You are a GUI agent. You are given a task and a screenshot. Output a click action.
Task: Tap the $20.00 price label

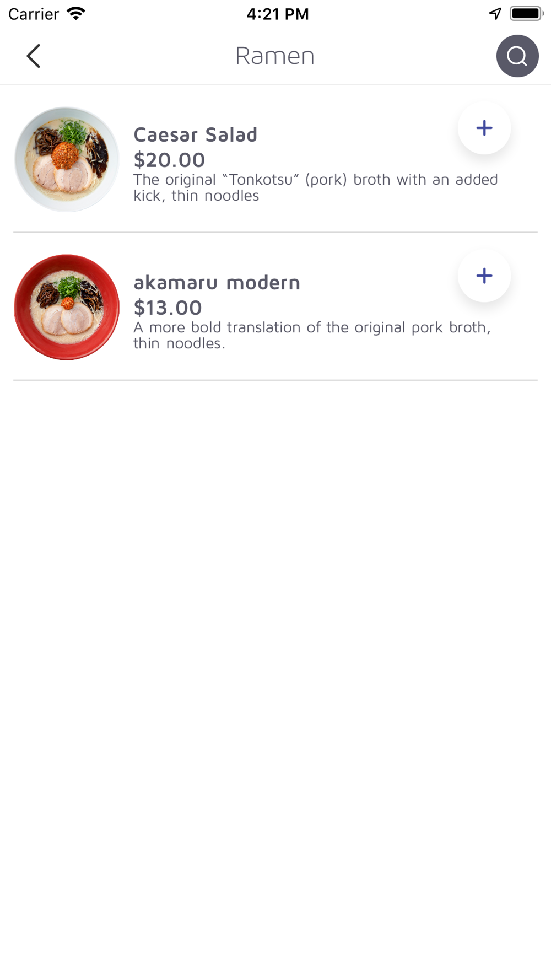169,160
